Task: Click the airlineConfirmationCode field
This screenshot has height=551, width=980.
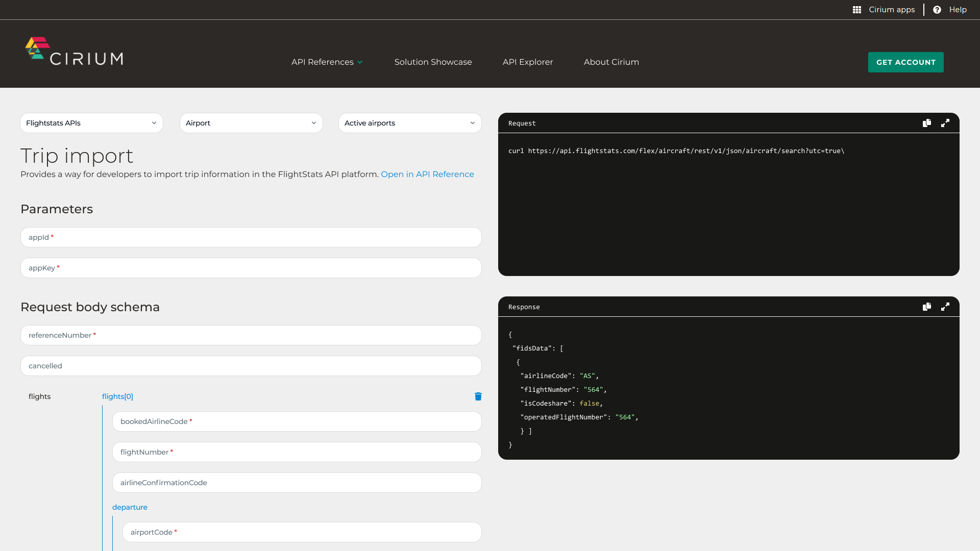Action: click(297, 483)
